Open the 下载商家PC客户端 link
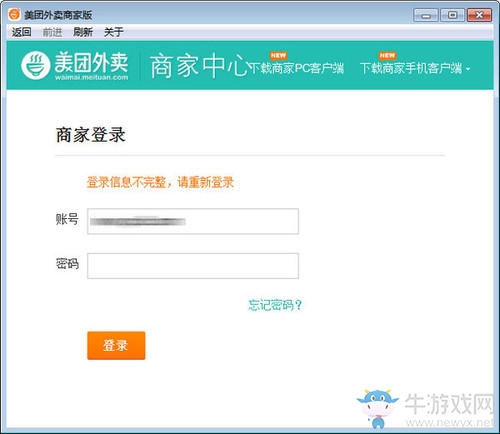This screenshot has width=500, height=434. point(296,68)
